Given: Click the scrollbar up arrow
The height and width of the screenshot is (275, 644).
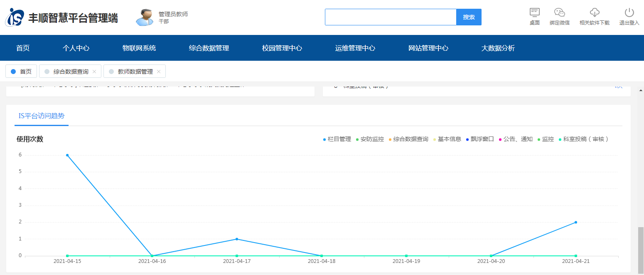Looking at the screenshot, I should point(641,90).
